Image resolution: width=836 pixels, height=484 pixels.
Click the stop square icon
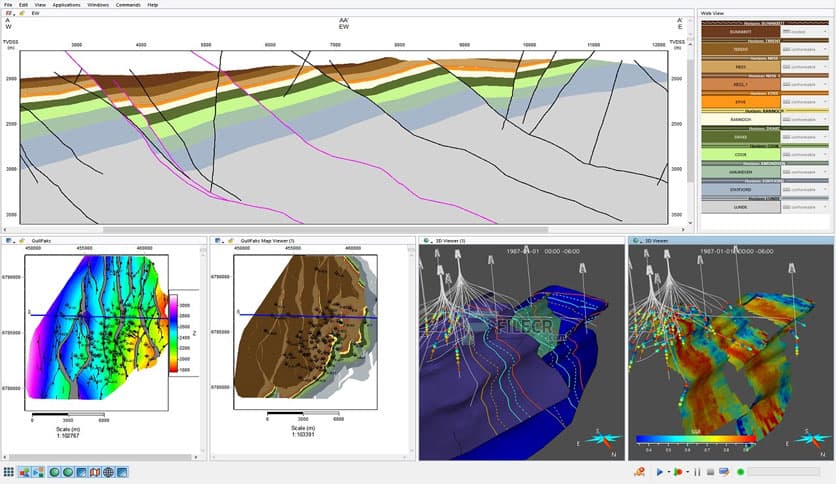click(x=712, y=472)
